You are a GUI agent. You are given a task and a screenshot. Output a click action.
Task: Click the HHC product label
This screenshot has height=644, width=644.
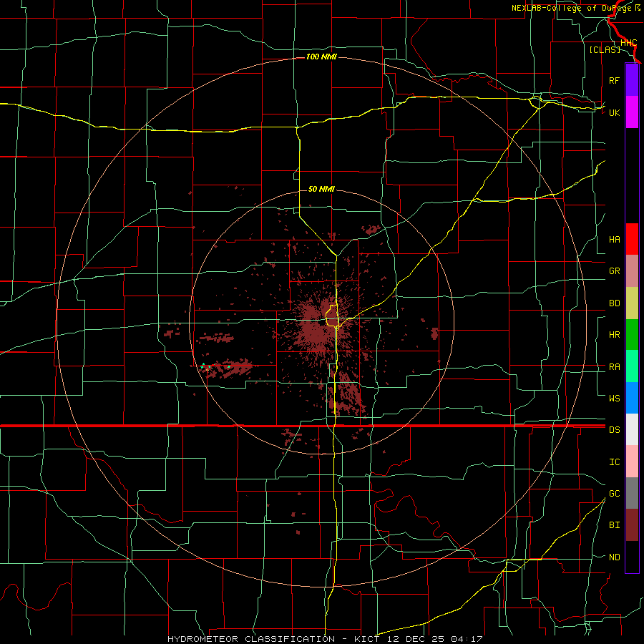point(628,43)
